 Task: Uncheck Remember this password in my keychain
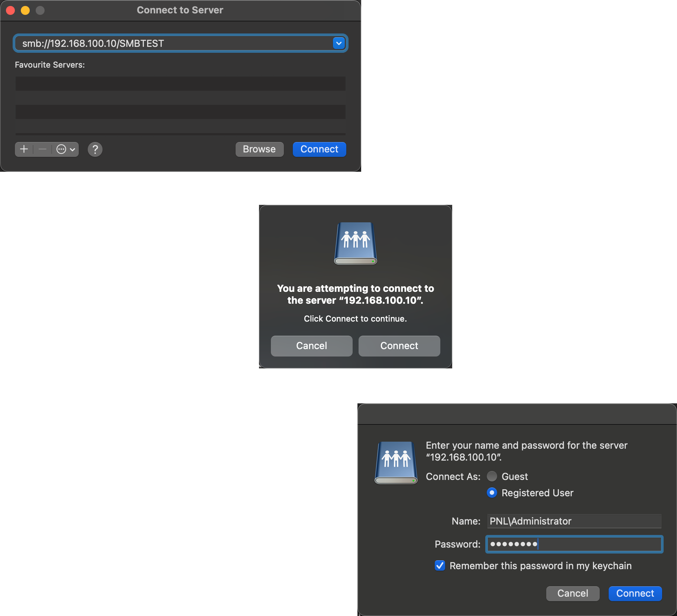(440, 566)
